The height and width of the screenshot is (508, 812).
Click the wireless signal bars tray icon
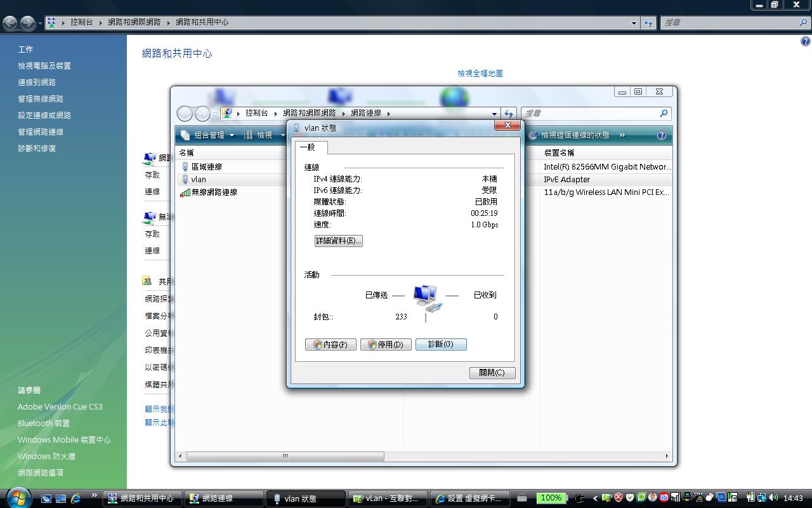[676, 498]
